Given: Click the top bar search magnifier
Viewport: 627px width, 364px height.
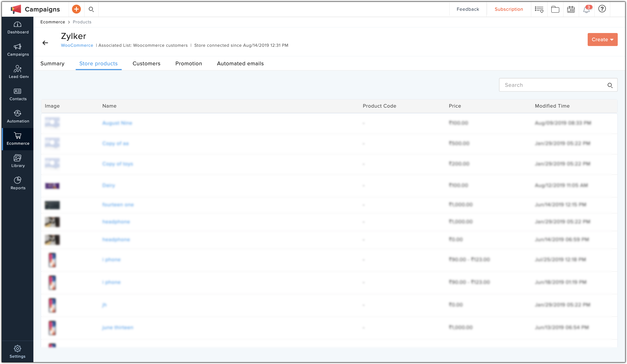Looking at the screenshot, I should tap(91, 9).
